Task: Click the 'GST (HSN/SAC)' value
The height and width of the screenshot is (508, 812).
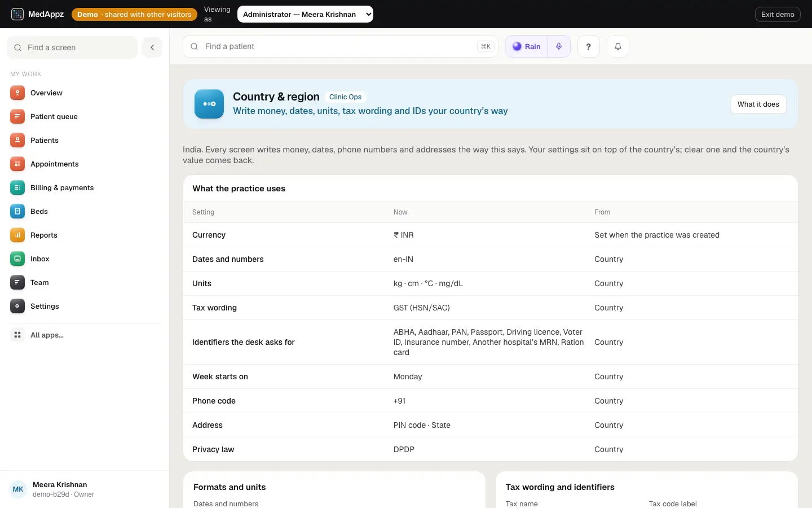Action: [x=422, y=308]
